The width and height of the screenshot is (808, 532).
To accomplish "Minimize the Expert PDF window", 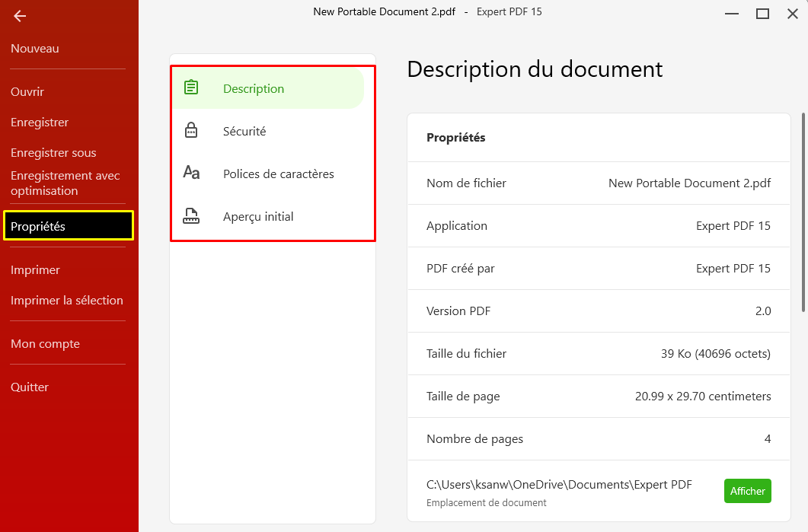I will 732,14.
